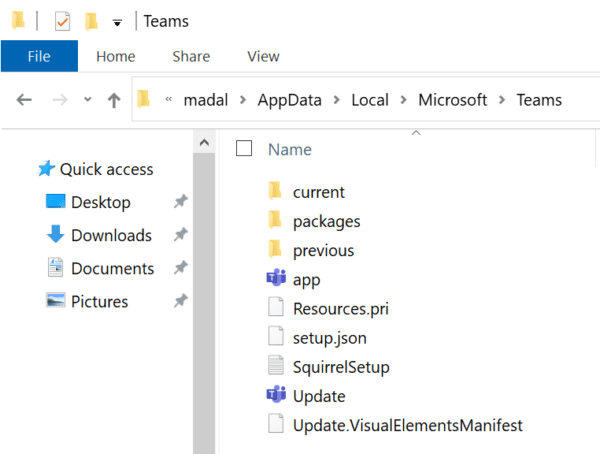This screenshot has width=600, height=454.
Task: Open the chevron after AppData in breadcrumb
Action: point(337,100)
